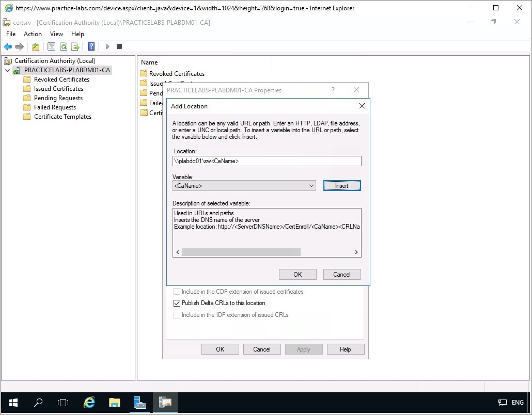Open Task View on the taskbar

point(63,403)
